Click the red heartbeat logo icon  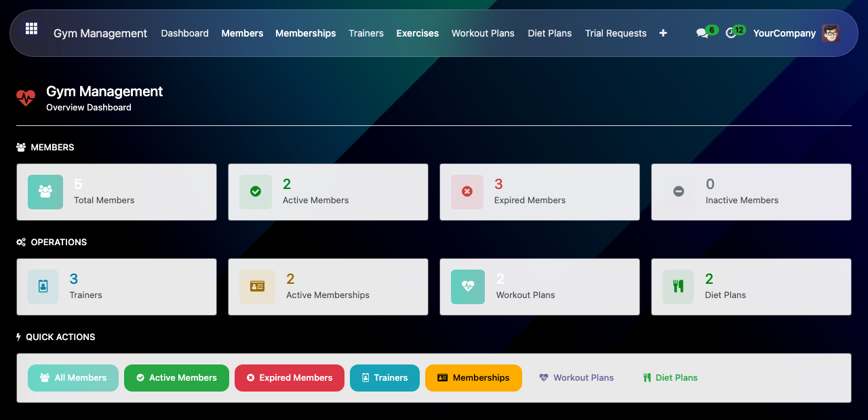pyautogui.click(x=26, y=98)
